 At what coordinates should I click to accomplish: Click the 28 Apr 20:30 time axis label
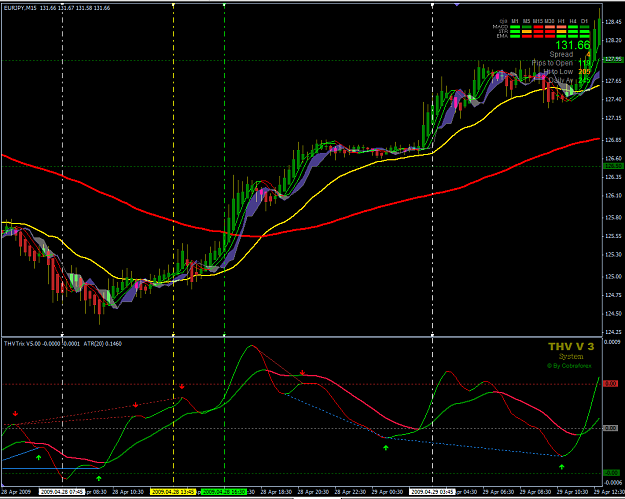[313, 492]
